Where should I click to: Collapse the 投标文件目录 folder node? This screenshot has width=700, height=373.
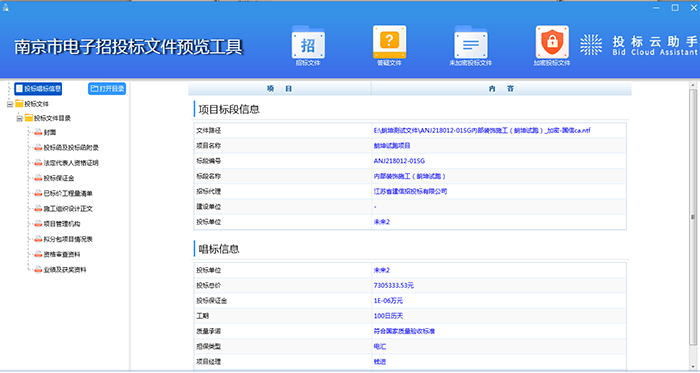(19, 119)
